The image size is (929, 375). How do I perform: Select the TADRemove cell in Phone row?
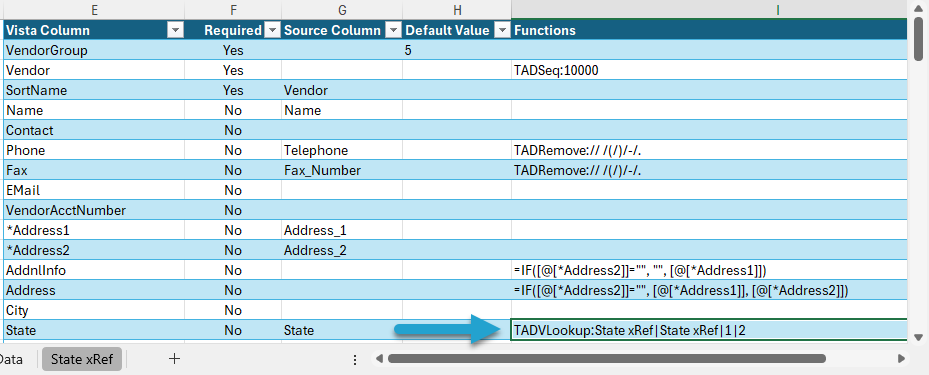709,150
